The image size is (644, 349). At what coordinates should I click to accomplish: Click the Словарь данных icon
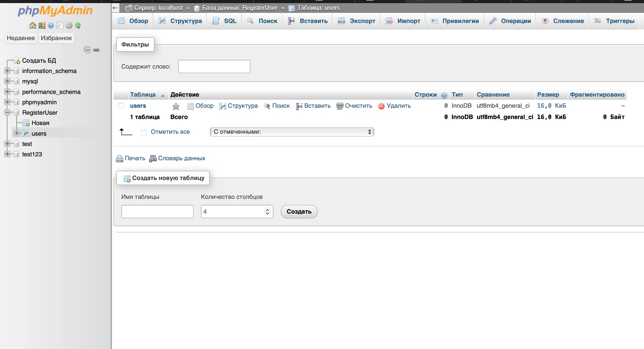153,159
